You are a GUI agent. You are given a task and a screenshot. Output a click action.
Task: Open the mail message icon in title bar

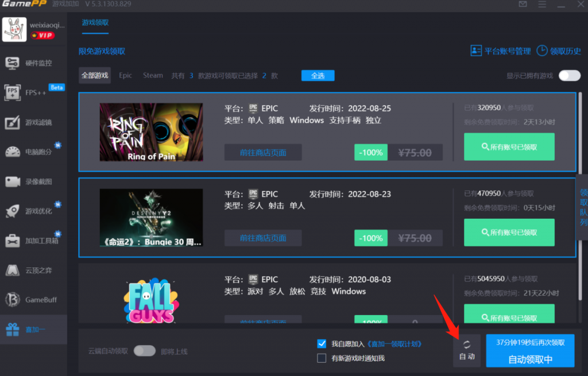click(523, 4)
